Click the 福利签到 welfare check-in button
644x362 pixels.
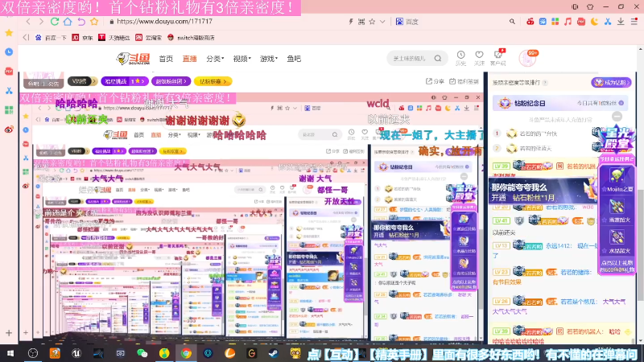(464, 81)
